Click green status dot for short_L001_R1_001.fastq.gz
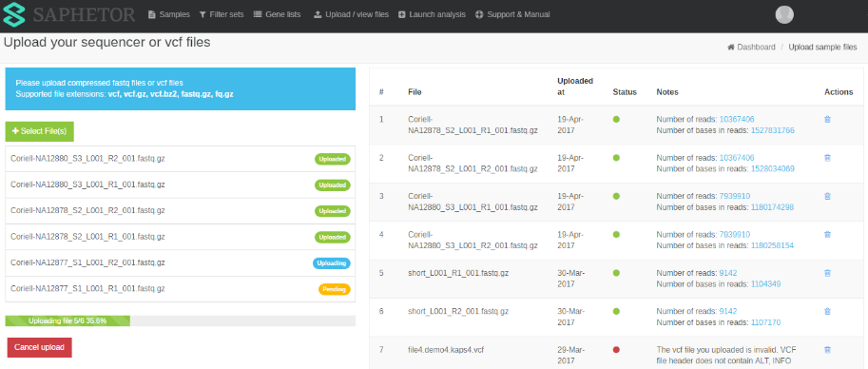This screenshot has width=868, height=369. (x=616, y=273)
